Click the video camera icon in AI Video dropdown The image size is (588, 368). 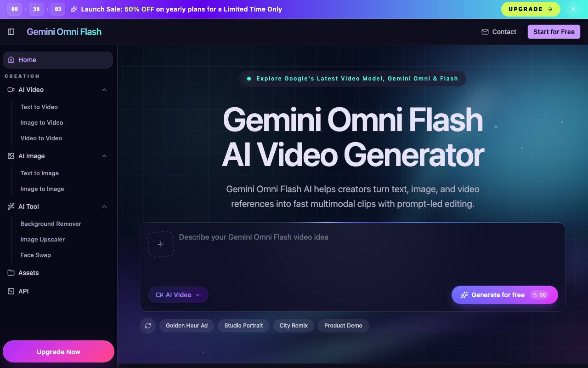tap(159, 295)
